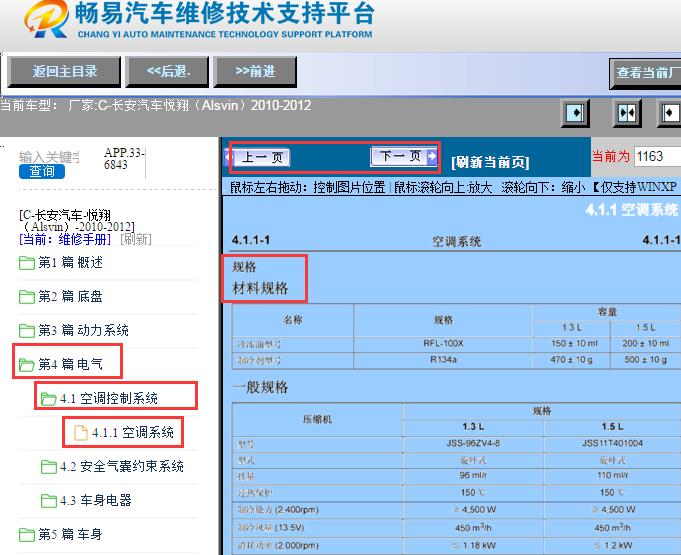
Task: Click the keyword search input field
Action: pyautogui.click(x=49, y=157)
